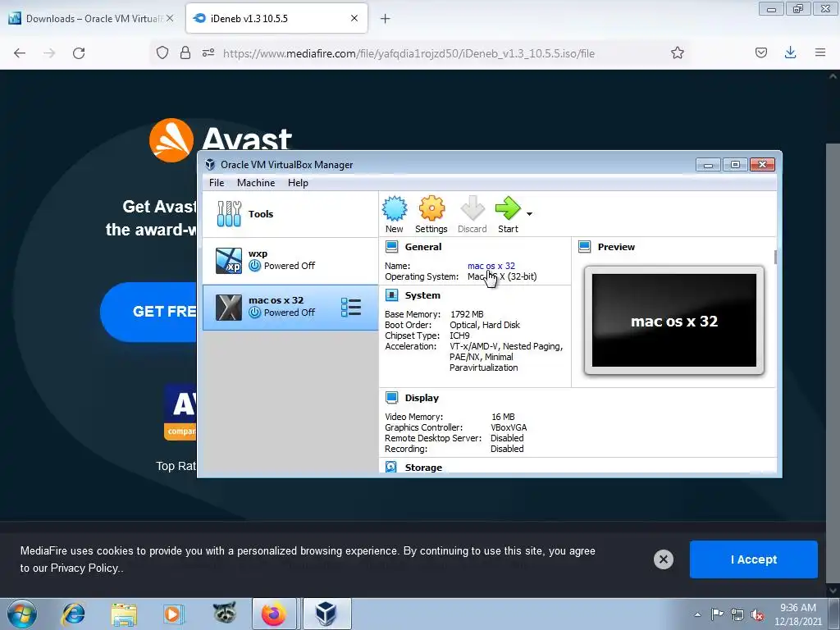Click the site permissions icon in address bar

coord(208,52)
